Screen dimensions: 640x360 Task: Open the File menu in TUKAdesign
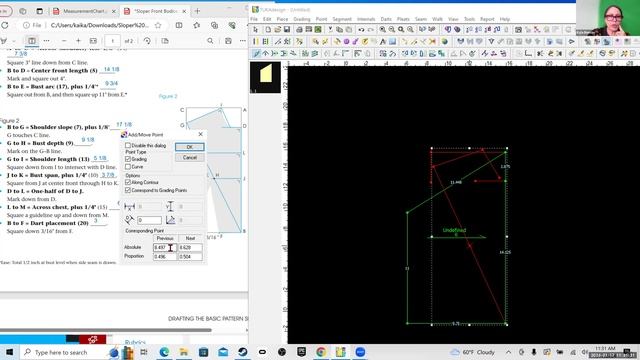[254, 19]
